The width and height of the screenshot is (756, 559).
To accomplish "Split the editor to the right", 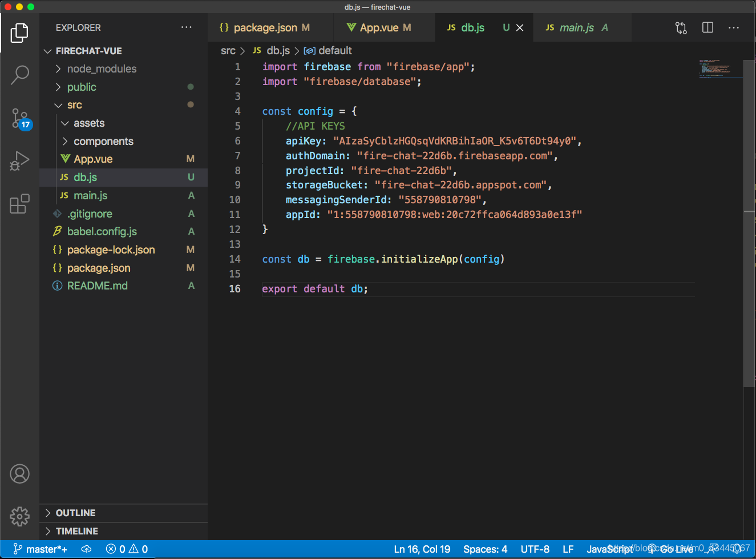I will coord(708,27).
